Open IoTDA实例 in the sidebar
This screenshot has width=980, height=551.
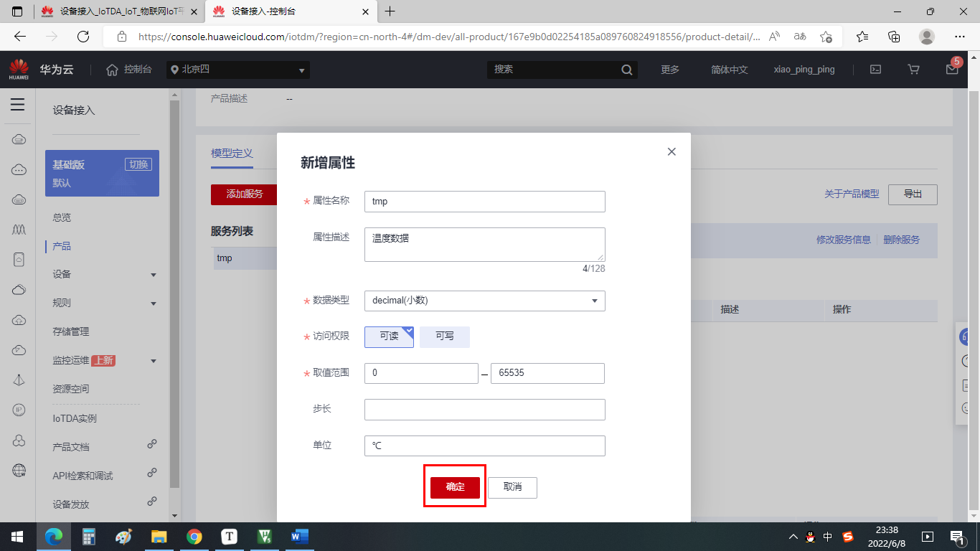(x=75, y=418)
